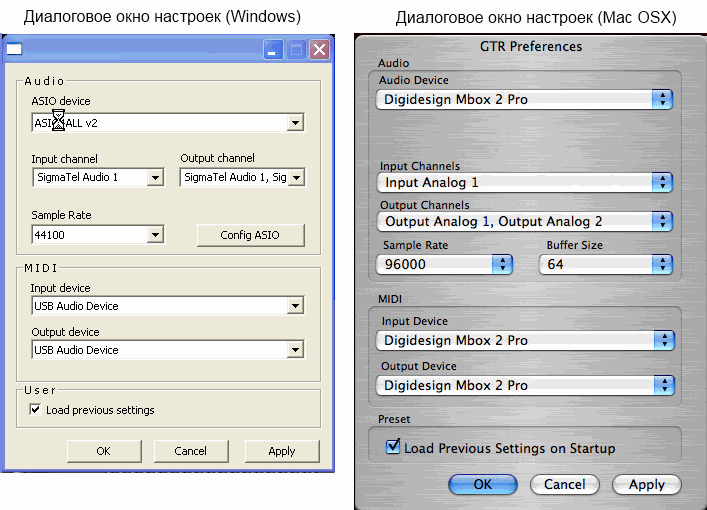707x510 pixels.
Task: Open the Windows Output channel dropdown
Action: tap(295, 178)
